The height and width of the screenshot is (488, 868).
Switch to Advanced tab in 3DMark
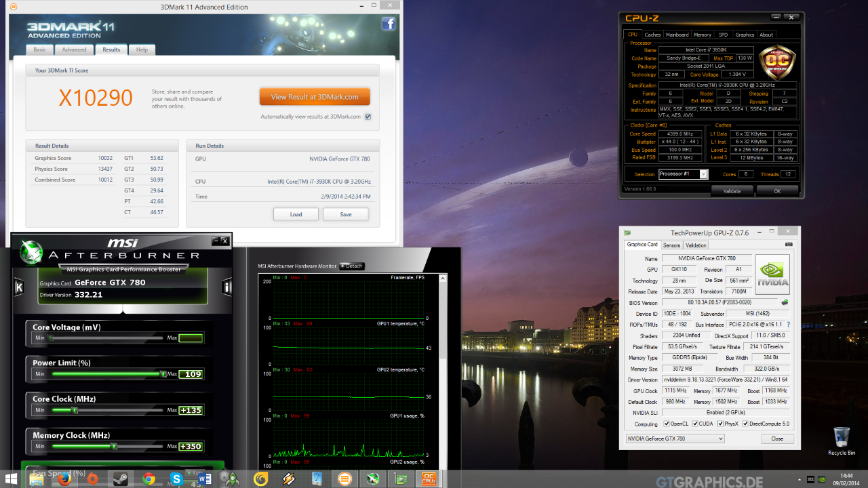[74, 49]
